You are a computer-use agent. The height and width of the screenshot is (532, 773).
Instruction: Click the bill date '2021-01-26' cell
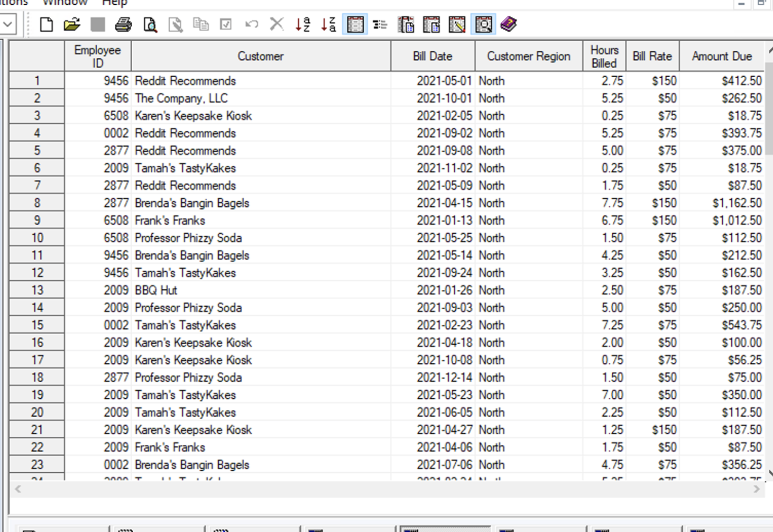(433, 290)
